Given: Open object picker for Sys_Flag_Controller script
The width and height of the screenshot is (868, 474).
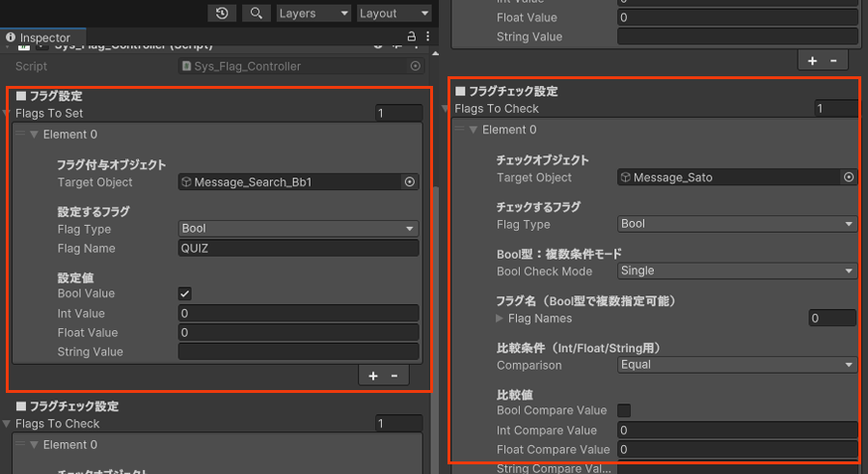Looking at the screenshot, I should point(416,66).
